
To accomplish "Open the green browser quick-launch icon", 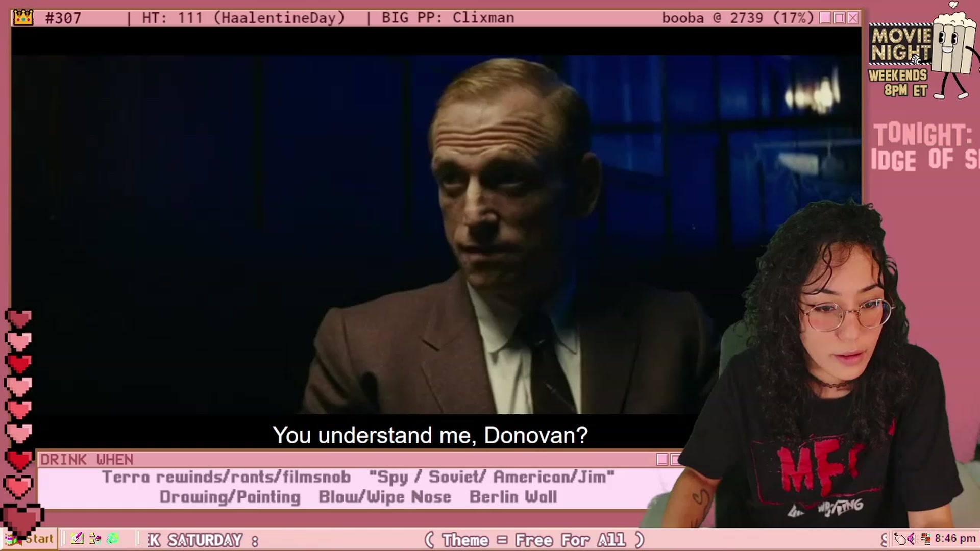I will pos(113,539).
